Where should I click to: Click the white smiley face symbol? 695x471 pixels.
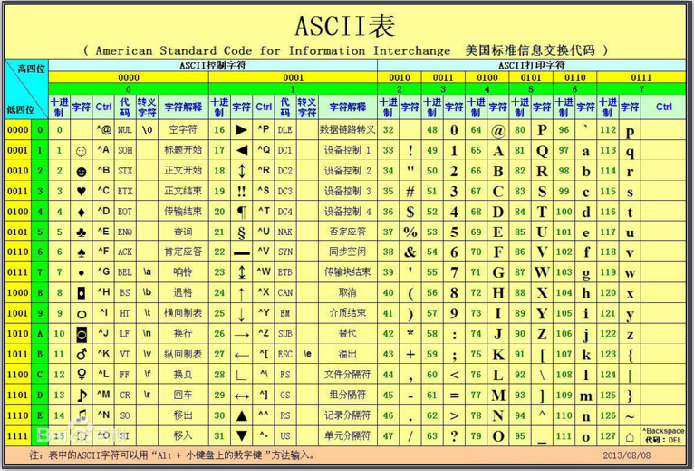pyautogui.click(x=81, y=150)
